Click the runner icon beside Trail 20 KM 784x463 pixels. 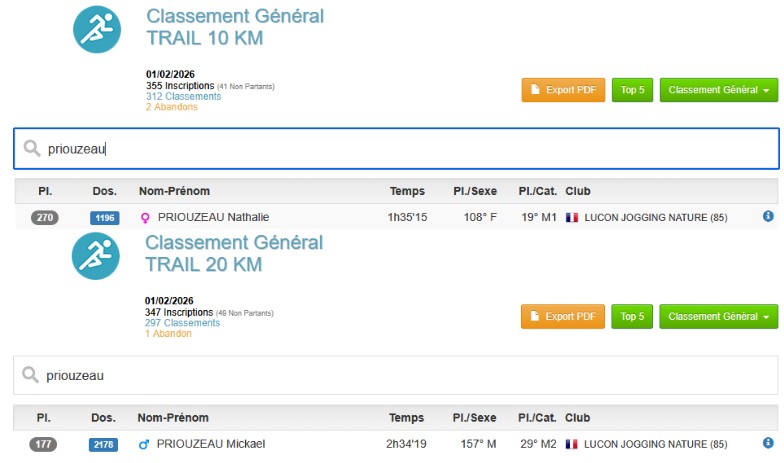tap(96, 255)
